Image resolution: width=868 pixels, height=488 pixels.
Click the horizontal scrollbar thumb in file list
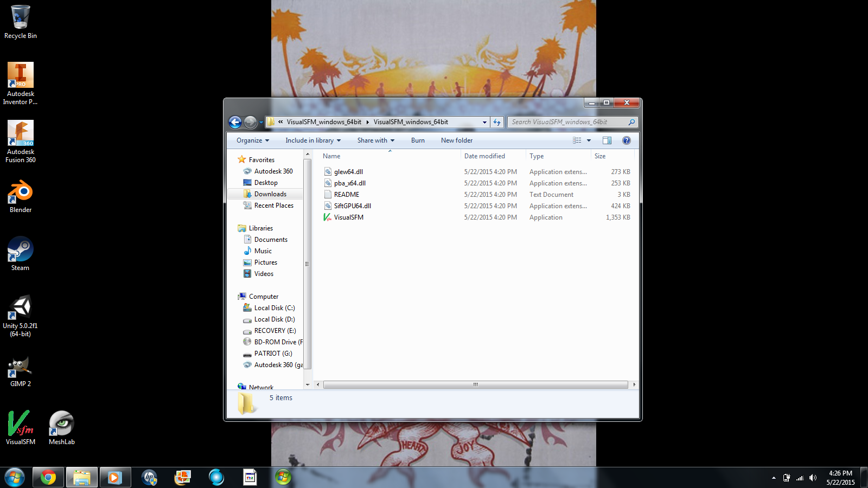tap(475, 384)
